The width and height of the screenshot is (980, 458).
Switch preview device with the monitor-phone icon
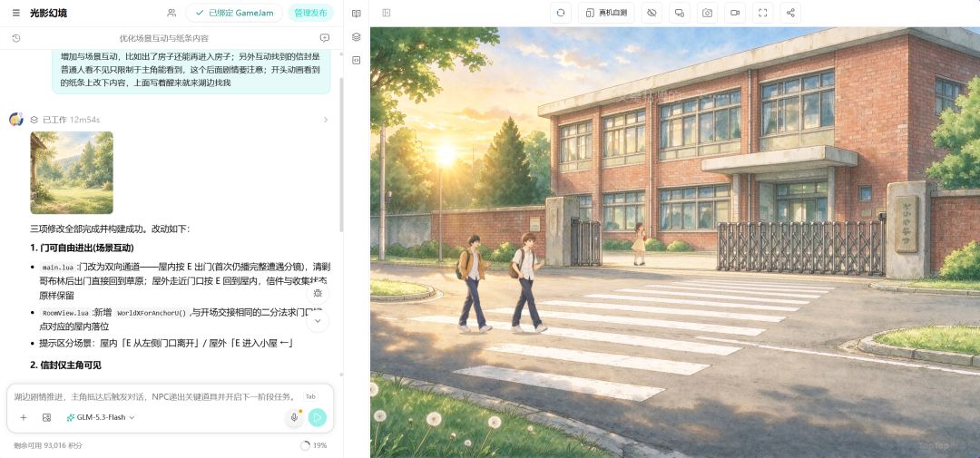680,13
